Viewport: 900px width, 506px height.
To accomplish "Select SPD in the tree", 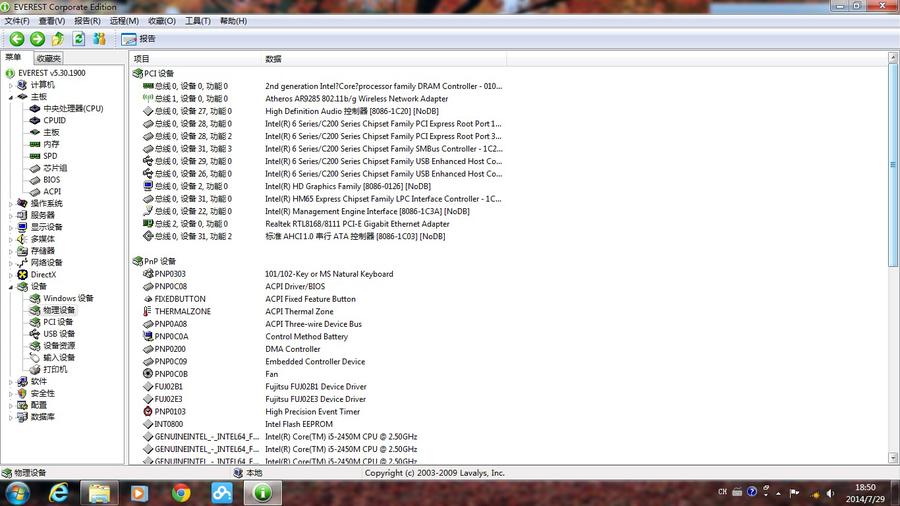I will (50, 156).
